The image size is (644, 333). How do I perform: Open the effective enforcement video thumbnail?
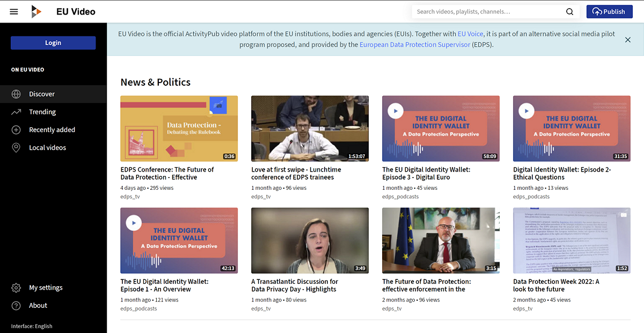pos(441,241)
